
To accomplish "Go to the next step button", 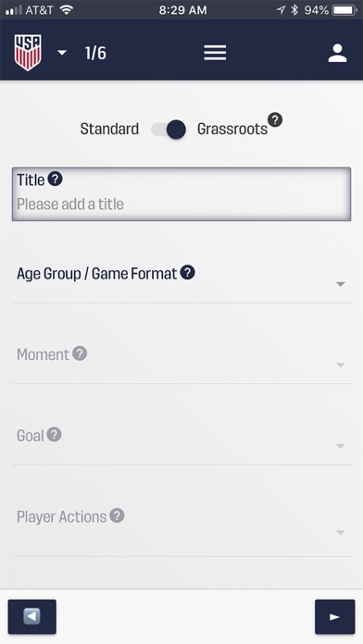I will pyautogui.click(x=334, y=616).
